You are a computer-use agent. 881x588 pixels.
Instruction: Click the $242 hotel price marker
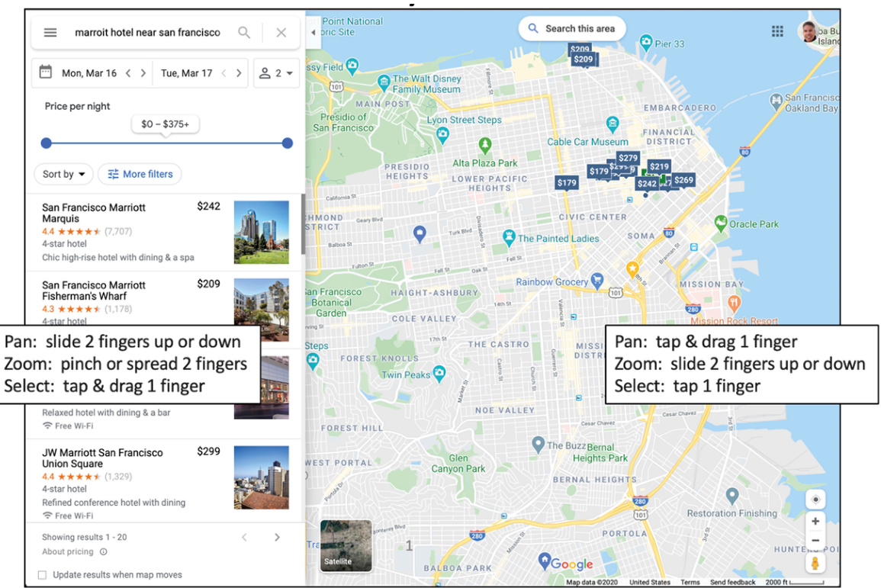(647, 184)
